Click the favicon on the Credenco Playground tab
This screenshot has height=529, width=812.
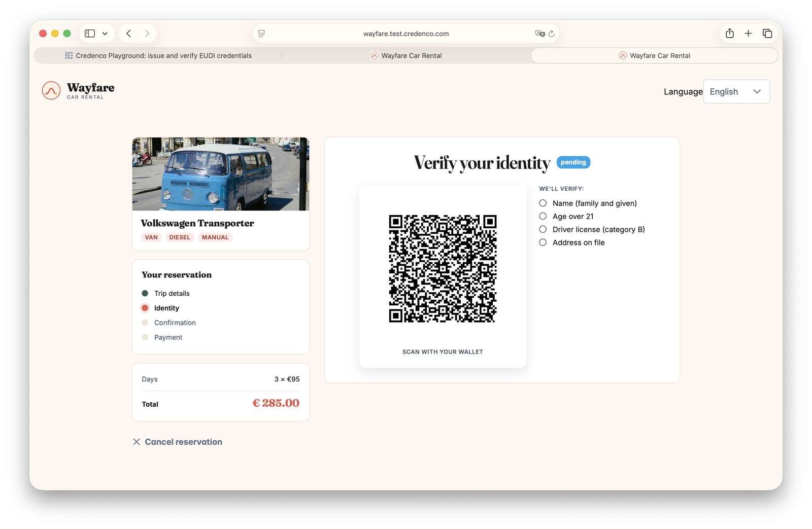69,56
